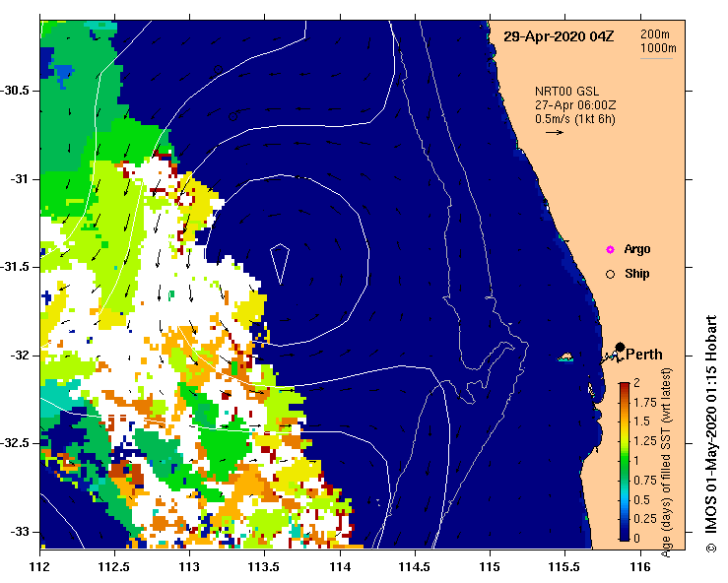Click latitude axis label -32.5

click(x=16, y=443)
